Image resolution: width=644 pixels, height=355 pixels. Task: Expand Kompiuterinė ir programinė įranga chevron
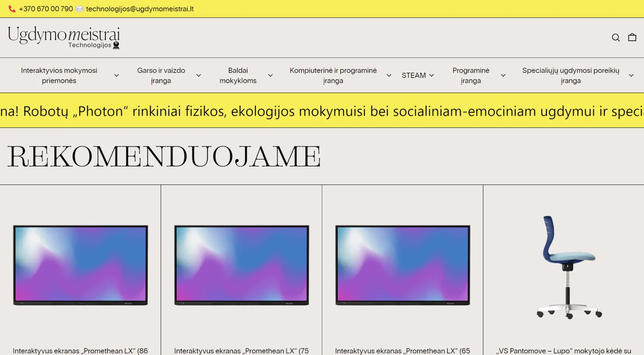(389, 76)
